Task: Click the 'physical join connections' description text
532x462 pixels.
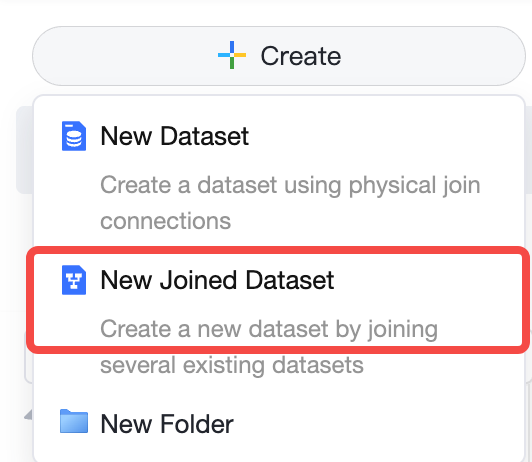Action: (290, 203)
